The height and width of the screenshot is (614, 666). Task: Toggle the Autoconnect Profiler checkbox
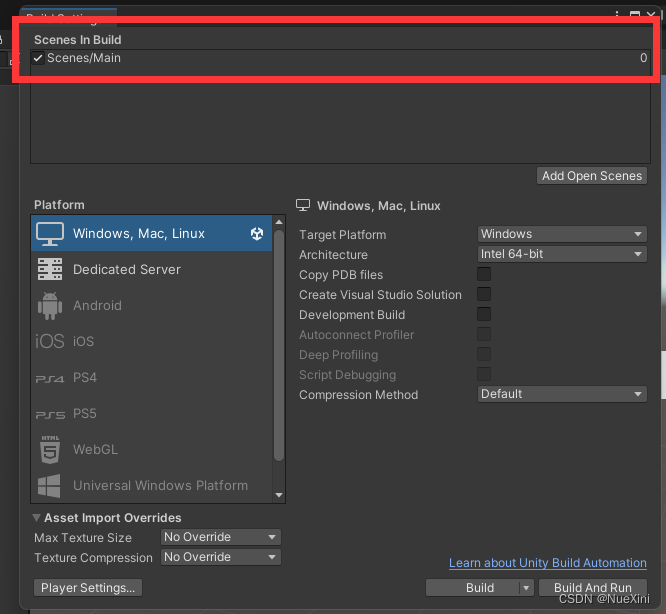pos(484,334)
